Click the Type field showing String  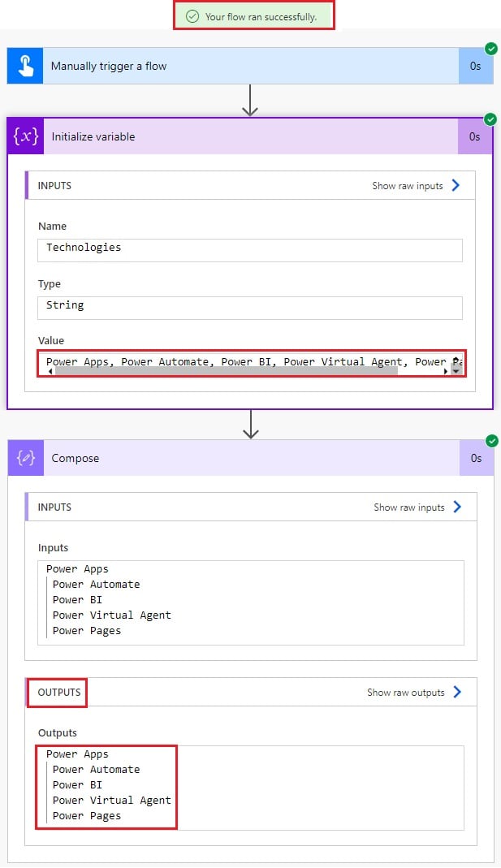coord(249,308)
